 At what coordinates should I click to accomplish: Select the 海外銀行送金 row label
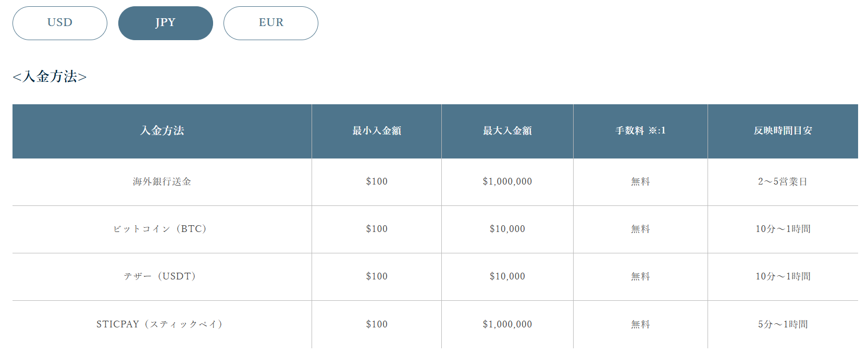click(x=162, y=181)
